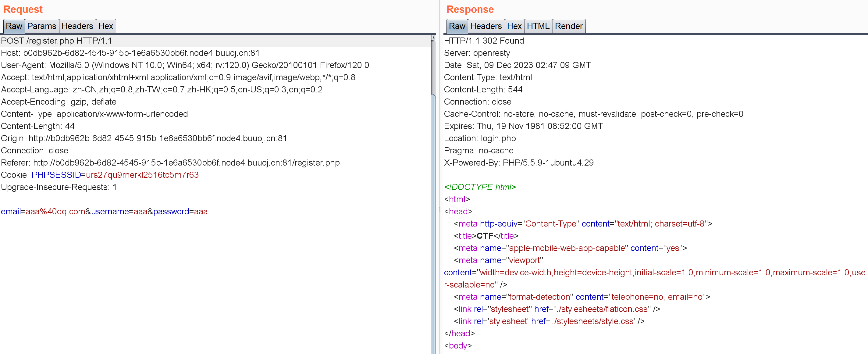Click the Referer header line
This screenshot has height=354, width=868.
tap(170, 163)
